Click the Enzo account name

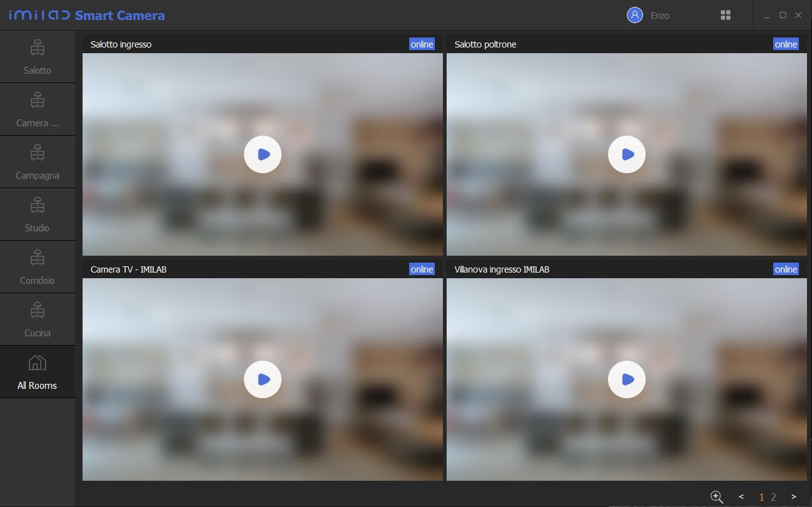(660, 16)
